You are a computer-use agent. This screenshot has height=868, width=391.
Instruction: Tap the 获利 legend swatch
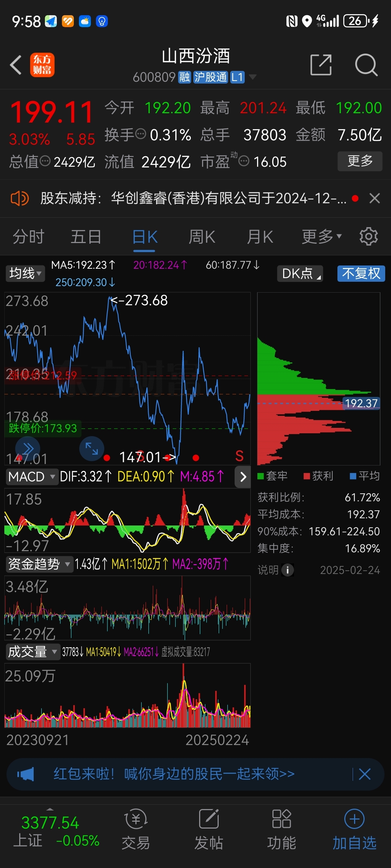(x=307, y=476)
